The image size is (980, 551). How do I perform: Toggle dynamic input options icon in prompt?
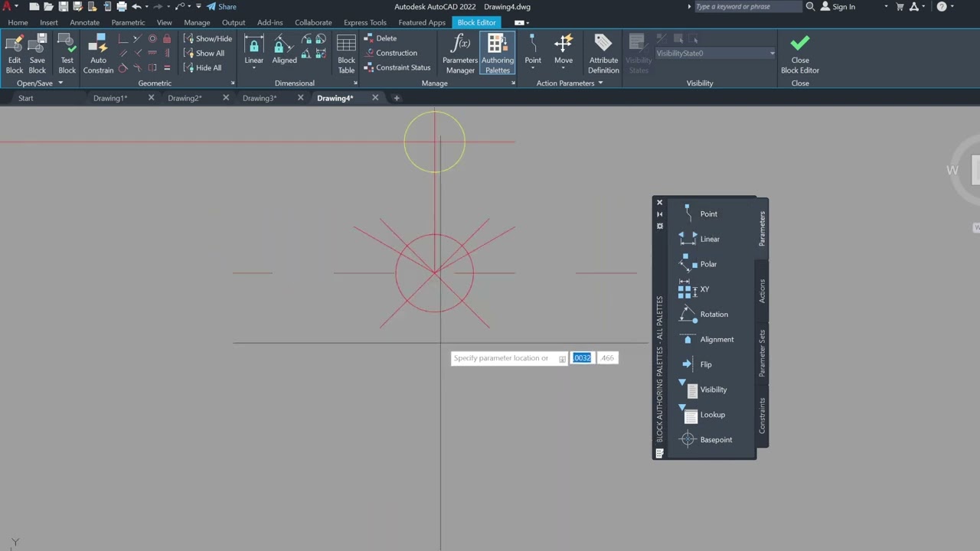pyautogui.click(x=562, y=358)
